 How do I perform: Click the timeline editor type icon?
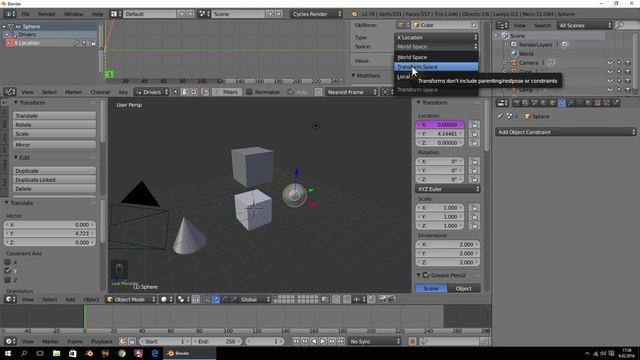click(10, 341)
